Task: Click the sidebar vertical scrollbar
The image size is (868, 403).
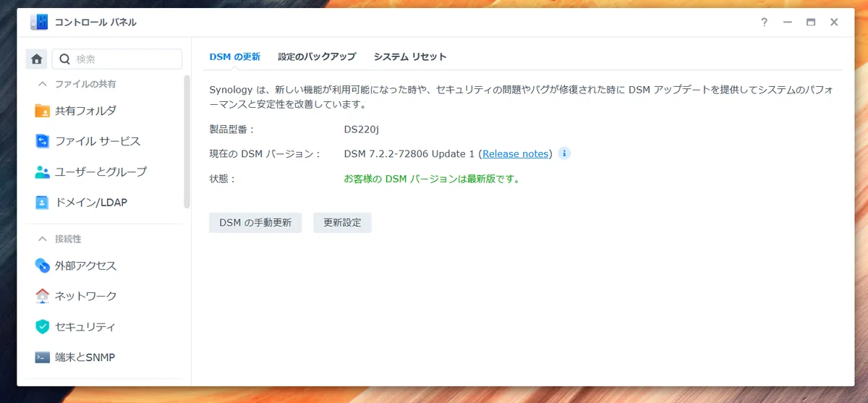Action: pos(187,142)
